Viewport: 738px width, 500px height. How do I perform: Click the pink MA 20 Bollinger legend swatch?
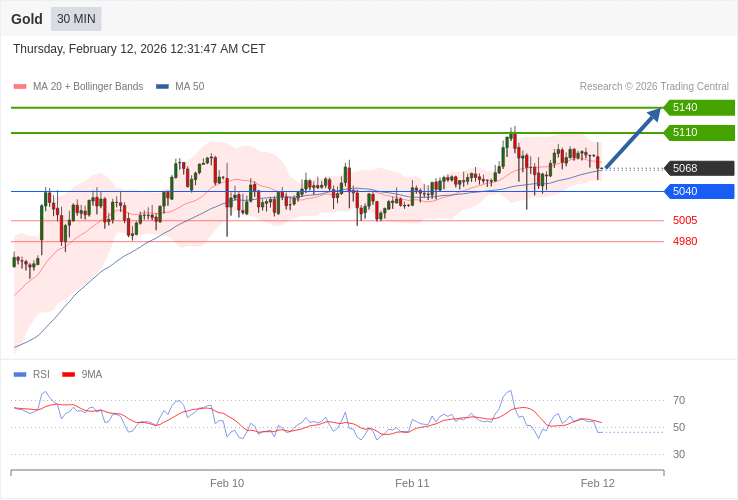[20, 87]
